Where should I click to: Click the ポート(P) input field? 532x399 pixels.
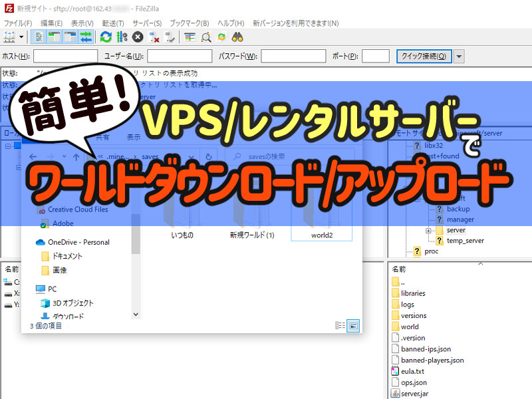coord(376,57)
